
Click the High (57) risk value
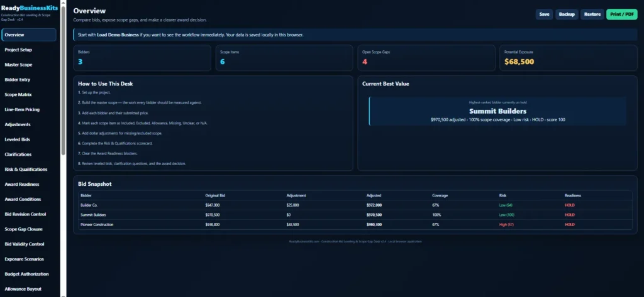click(x=506, y=225)
